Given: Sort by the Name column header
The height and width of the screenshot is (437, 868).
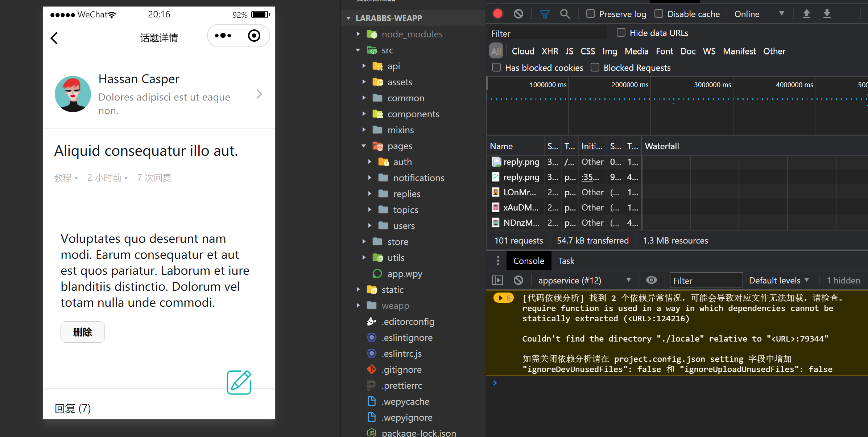Looking at the screenshot, I should (x=515, y=146).
